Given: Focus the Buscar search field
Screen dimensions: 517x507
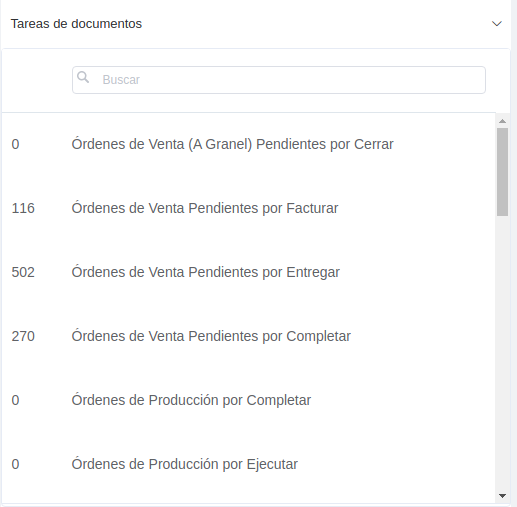Looking at the screenshot, I should pyautogui.click(x=279, y=80).
